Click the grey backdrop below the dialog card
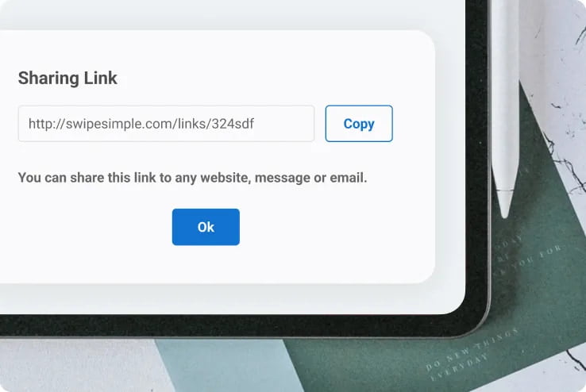The height and width of the screenshot is (392, 586). [x=224, y=298]
